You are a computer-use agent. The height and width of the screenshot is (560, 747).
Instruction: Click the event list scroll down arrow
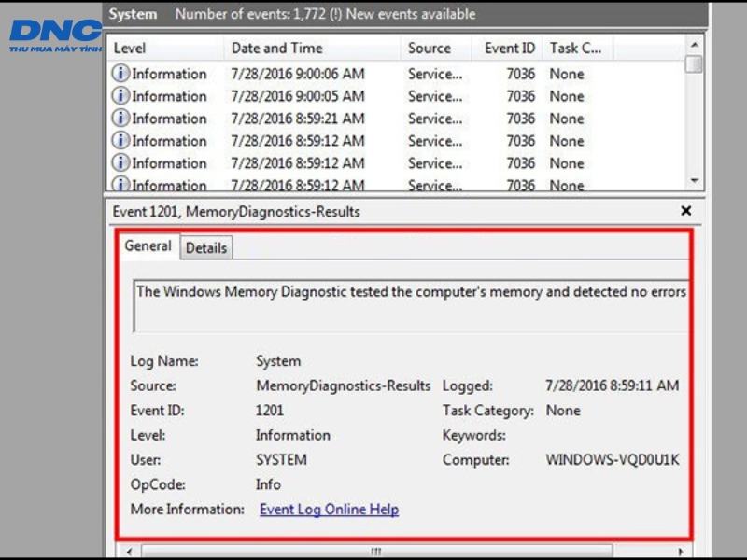coord(695,180)
